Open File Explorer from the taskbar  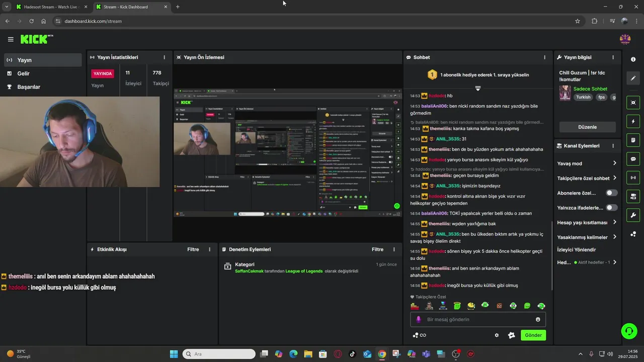coord(308,354)
